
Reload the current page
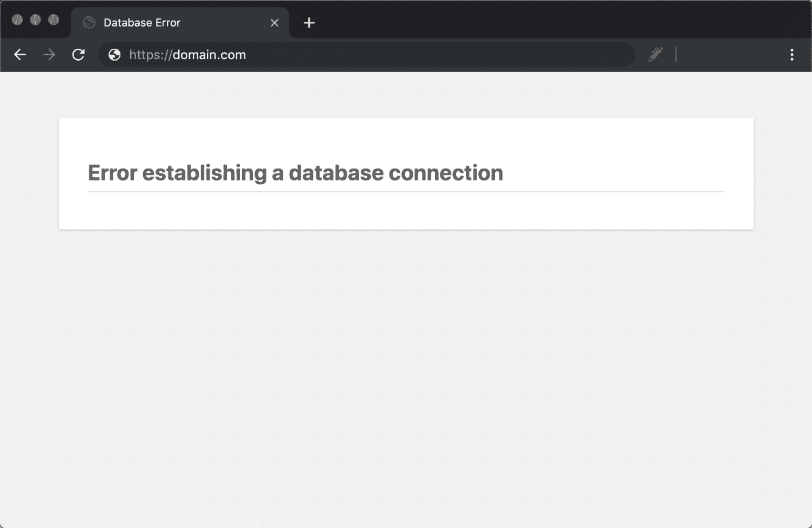(x=79, y=55)
